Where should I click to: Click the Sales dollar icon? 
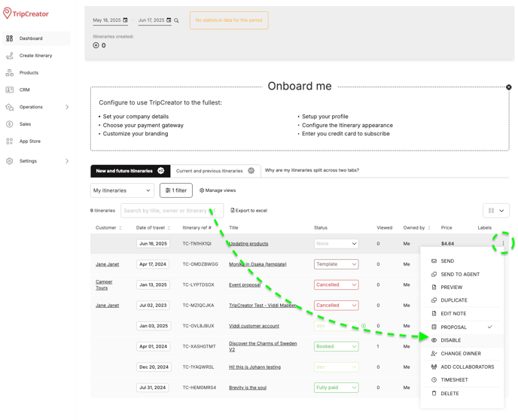coord(10,124)
